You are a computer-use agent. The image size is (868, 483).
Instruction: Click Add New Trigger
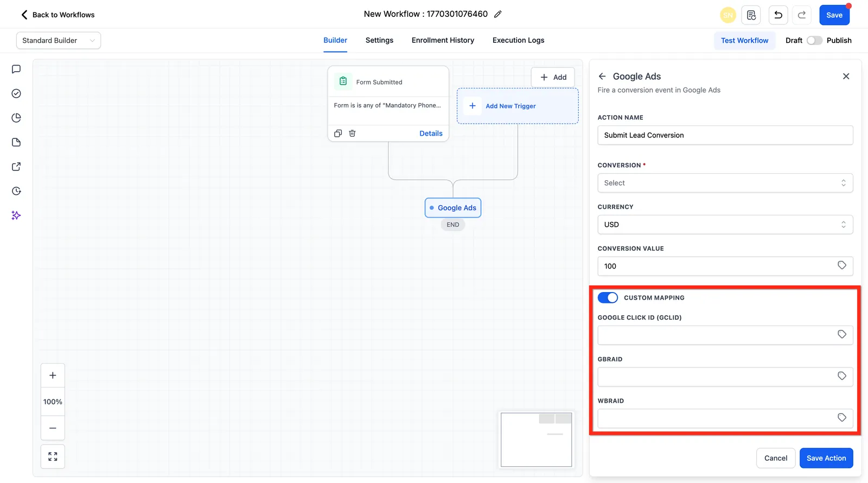[518, 106]
